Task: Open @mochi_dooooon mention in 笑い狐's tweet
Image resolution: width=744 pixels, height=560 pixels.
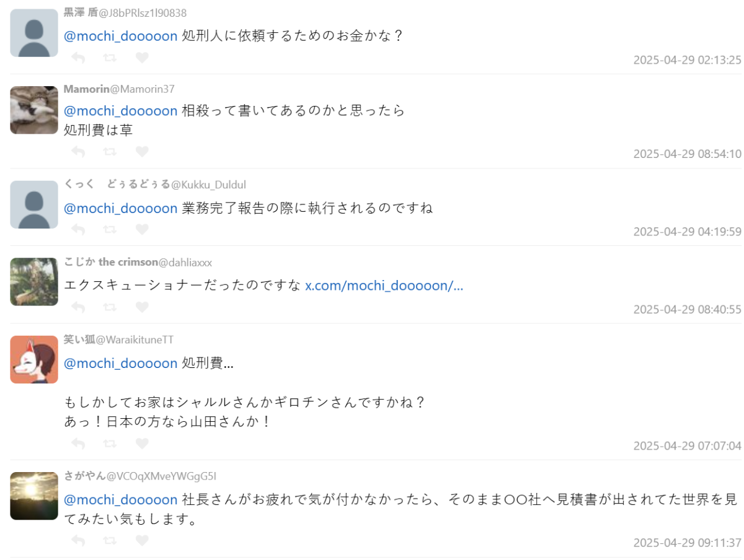Action: tap(121, 363)
